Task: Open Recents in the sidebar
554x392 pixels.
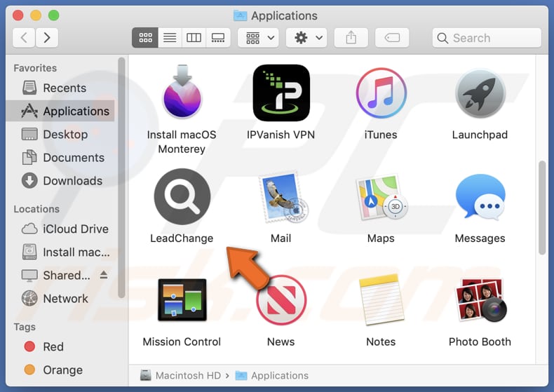Action: click(x=60, y=88)
